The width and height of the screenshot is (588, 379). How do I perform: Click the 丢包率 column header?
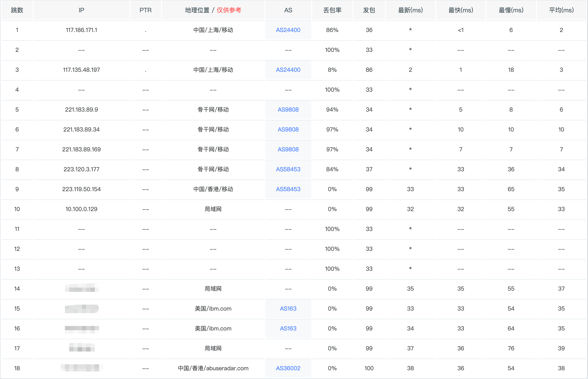[332, 10]
